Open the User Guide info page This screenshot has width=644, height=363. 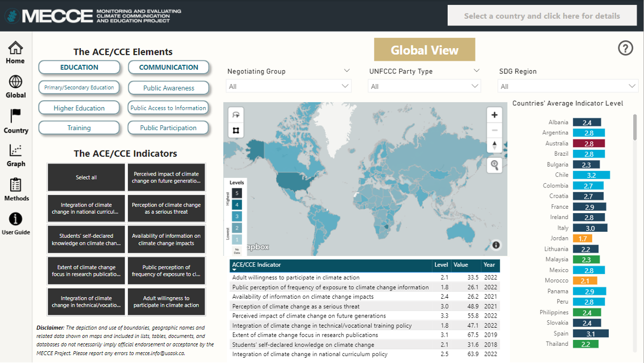coord(16,224)
